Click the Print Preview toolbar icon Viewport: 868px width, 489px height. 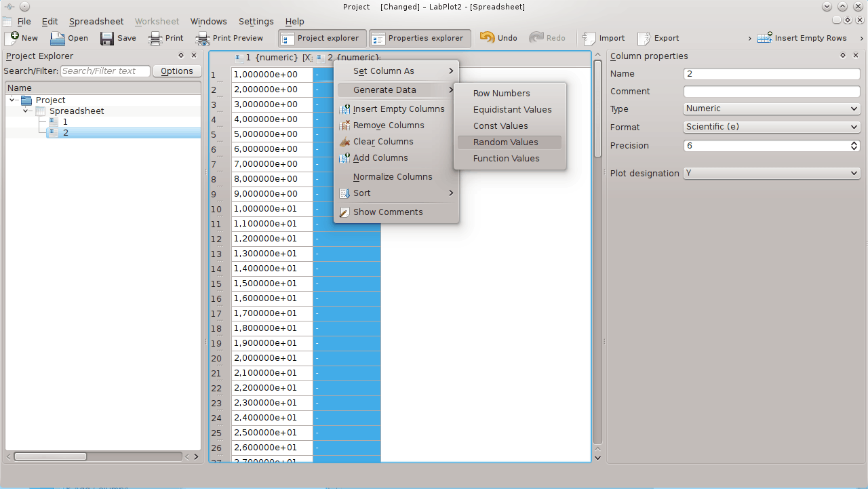pos(203,38)
